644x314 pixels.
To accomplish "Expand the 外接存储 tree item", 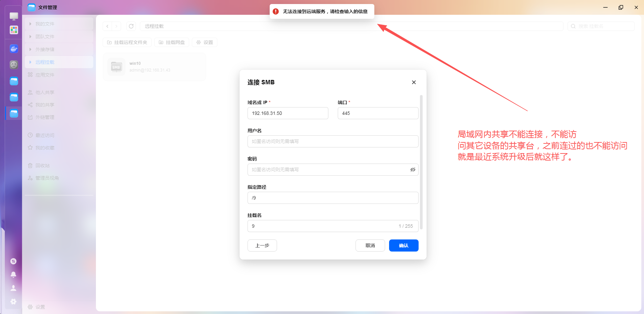I will (30, 49).
